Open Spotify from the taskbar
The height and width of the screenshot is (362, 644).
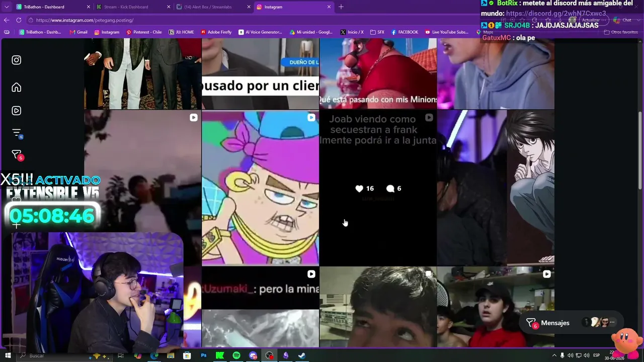(236, 355)
